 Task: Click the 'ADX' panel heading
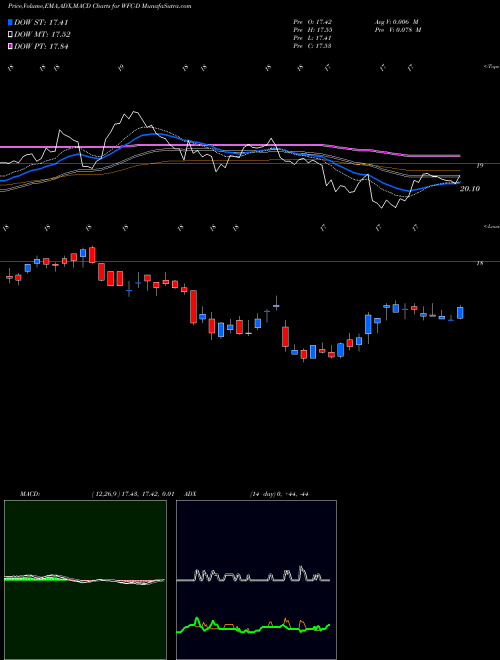(x=190, y=494)
